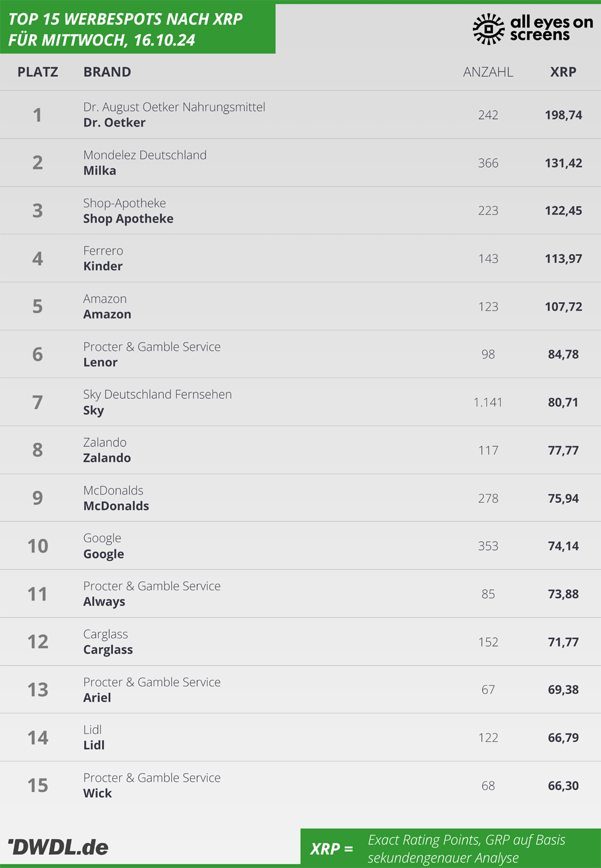This screenshot has width=601, height=868.
Task: Click the all eyes on screens eye logo
Action: click(x=489, y=29)
